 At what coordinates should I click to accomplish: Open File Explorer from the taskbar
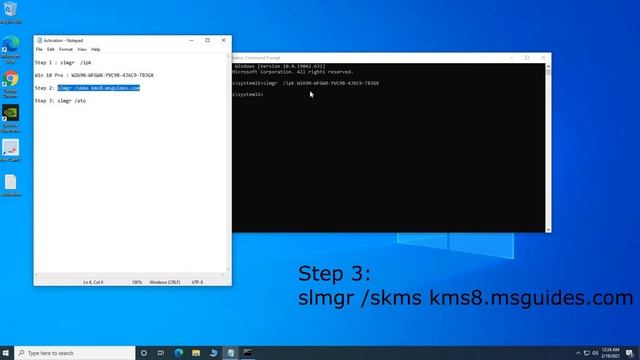tap(196, 353)
